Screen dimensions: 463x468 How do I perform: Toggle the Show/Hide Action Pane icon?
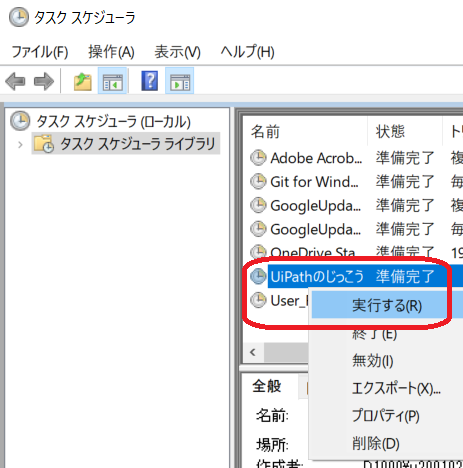180,81
